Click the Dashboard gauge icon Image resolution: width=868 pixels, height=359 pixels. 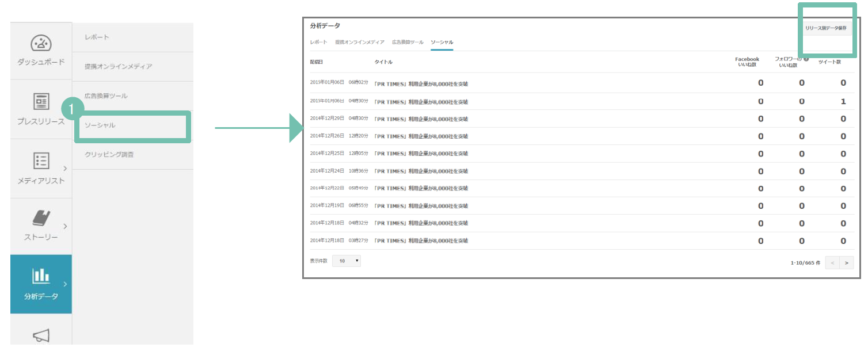pos(41,43)
